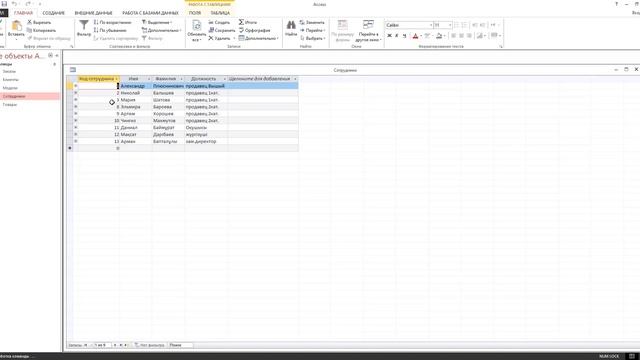Click Вырезать scissors command
Image resolution: width=640 pixels, height=360 pixels.
[39, 22]
